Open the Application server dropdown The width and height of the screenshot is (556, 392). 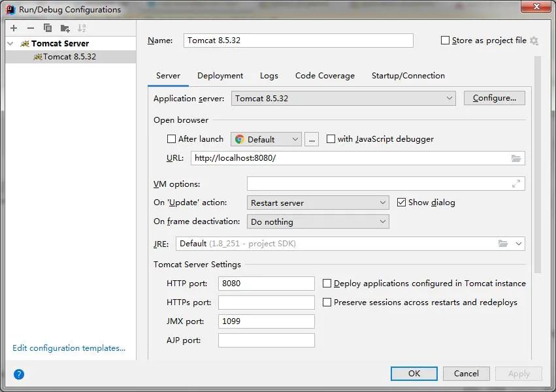point(343,98)
